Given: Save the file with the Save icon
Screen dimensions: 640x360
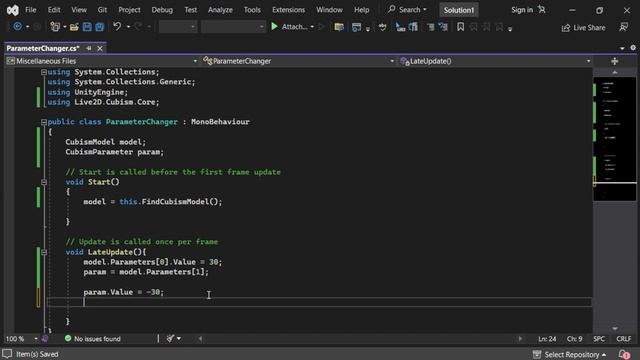Looking at the screenshot, I should coord(87,27).
